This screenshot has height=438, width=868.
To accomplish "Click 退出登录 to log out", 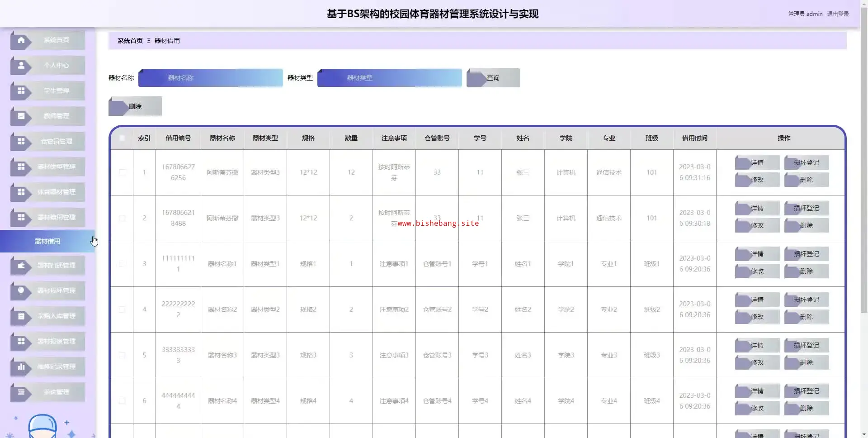I will [x=838, y=14].
